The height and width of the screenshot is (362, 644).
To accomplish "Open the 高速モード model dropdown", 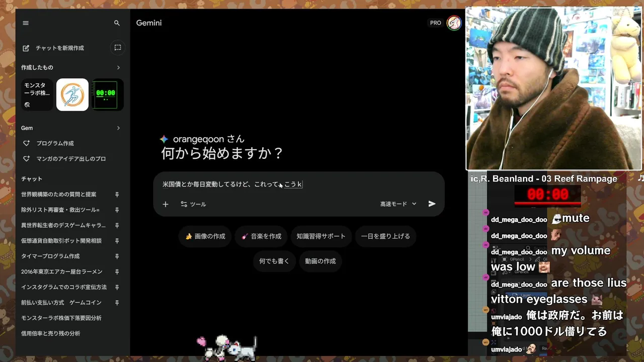I will [398, 204].
